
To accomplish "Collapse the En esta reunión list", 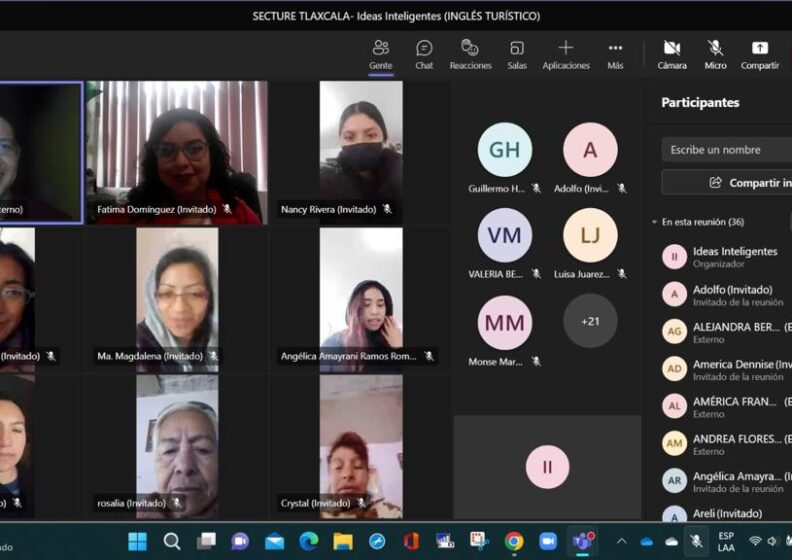I will [654, 222].
